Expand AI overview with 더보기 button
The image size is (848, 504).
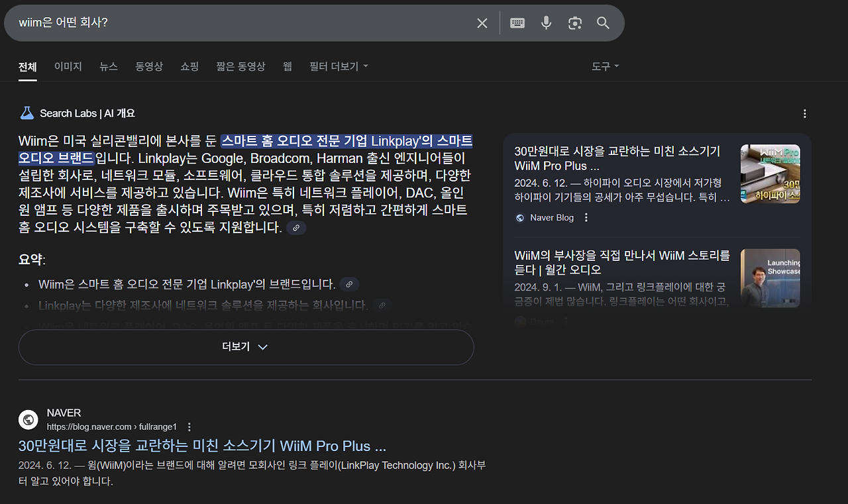coord(246,347)
